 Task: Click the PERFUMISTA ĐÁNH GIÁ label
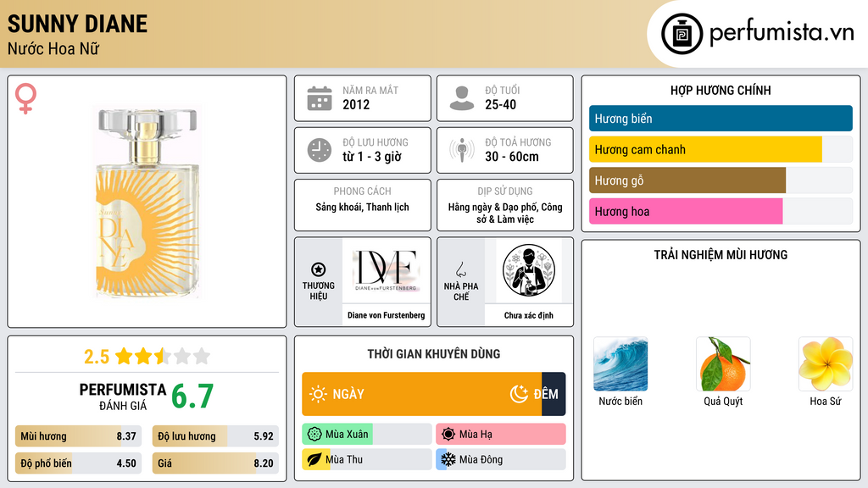click(123, 396)
